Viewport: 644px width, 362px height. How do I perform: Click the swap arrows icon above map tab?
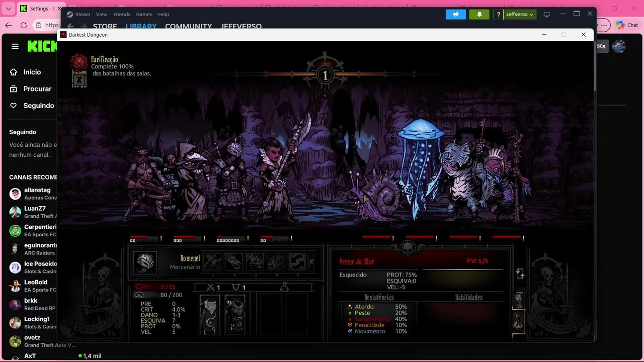click(520, 274)
